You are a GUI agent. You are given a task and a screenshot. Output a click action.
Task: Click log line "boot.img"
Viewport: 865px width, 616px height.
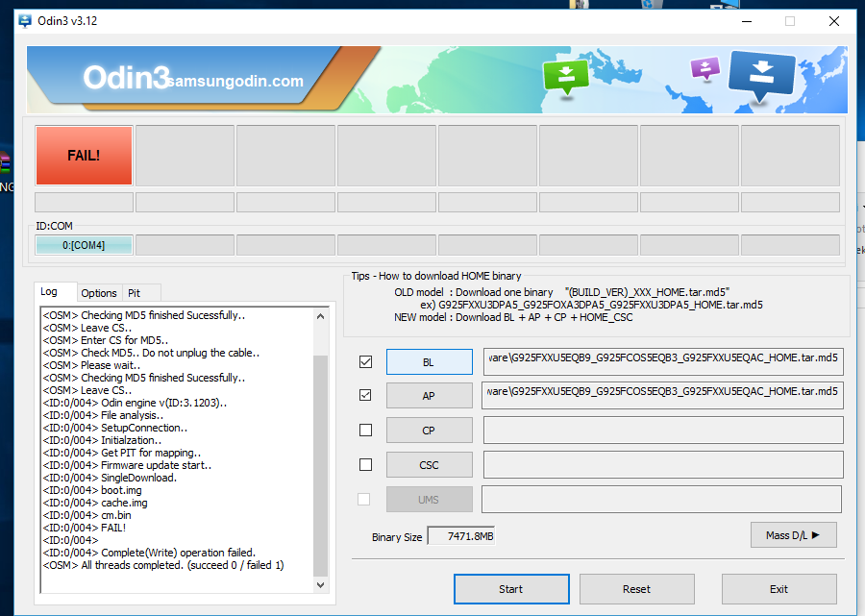point(121,490)
